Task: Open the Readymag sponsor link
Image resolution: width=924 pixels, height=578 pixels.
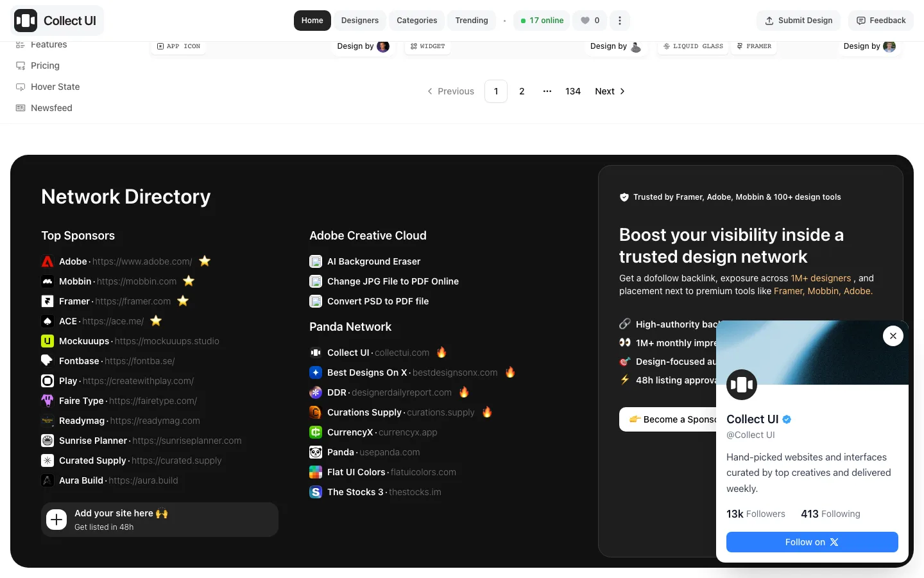Action: click(x=121, y=421)
